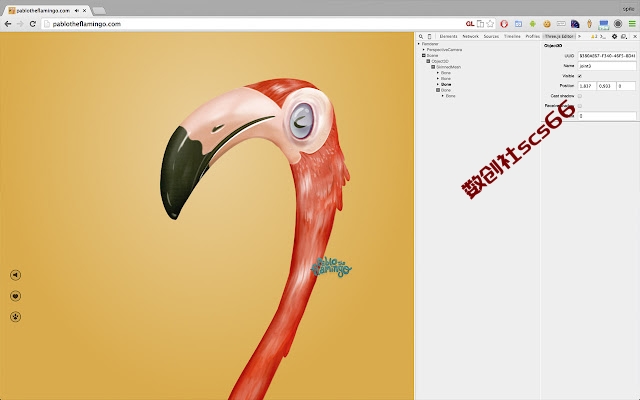This screenshot has height=400, width=640.
Task: Click the gray round camera extension icon
Action: pos(618,24)
